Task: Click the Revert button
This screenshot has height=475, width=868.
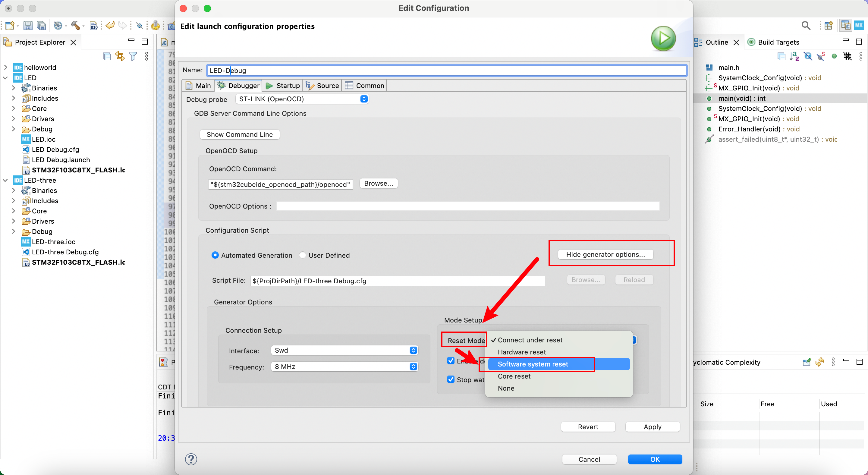Action: [588, 427]
